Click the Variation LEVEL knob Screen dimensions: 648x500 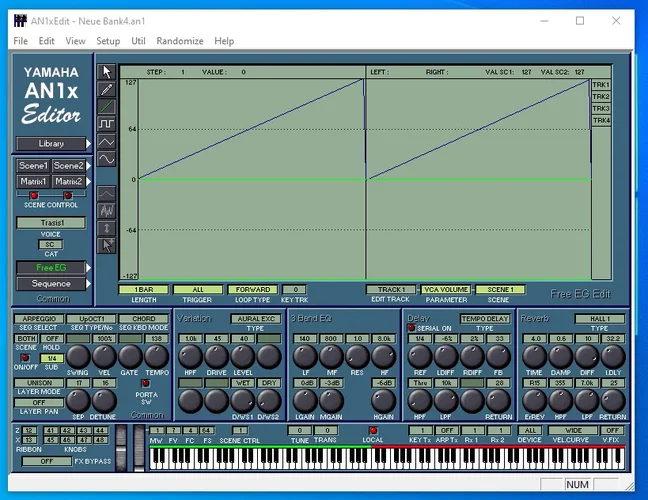243,357
